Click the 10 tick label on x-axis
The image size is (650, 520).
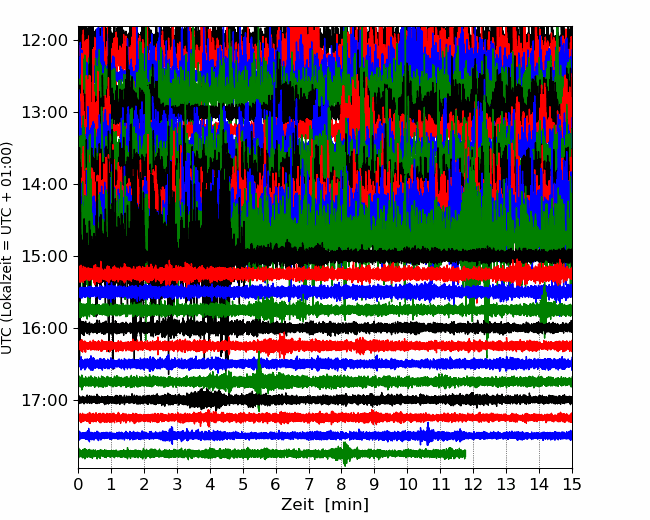[x=408, y=485]
